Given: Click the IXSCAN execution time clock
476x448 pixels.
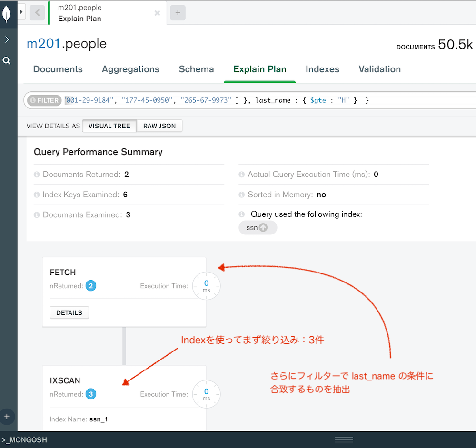Looking at the screenshot, I should pyautogui.click(x=207, y=394).
